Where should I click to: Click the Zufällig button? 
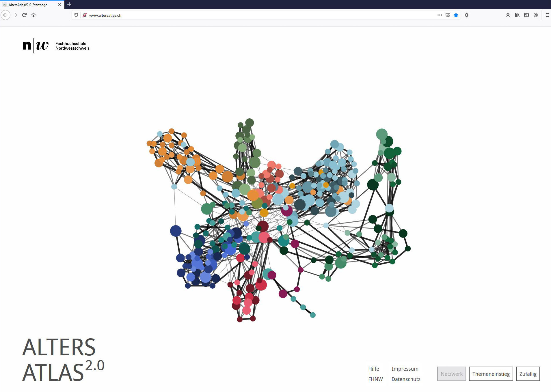tap(528, 374)
